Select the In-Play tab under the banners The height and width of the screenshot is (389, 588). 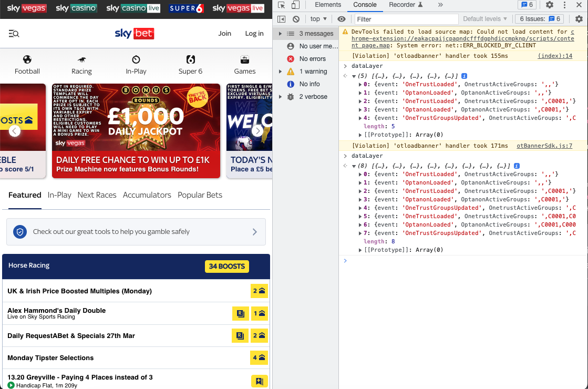(x=59, y=195)
